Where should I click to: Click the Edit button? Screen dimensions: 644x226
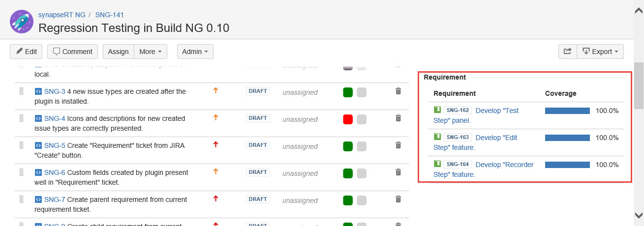click(x=26, y=52)
